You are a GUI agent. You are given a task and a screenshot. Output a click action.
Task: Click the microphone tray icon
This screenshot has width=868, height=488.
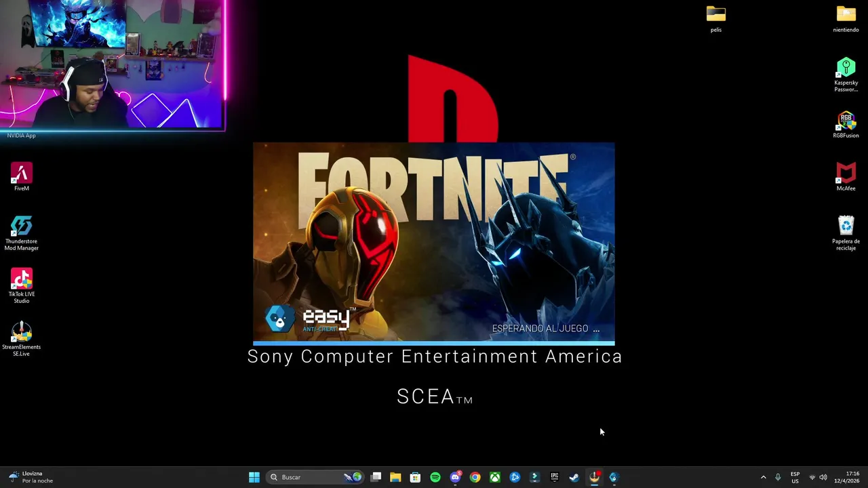[778, 477]
